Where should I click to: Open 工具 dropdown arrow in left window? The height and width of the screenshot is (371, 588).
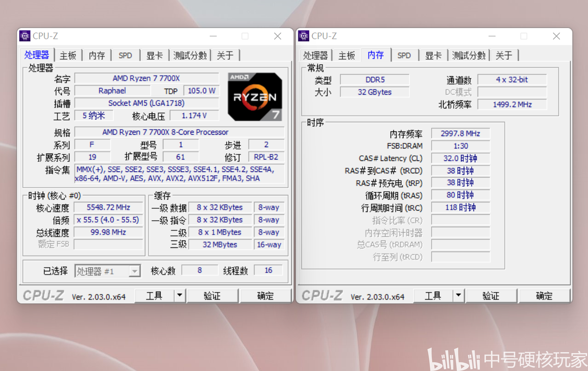[180, 296]
